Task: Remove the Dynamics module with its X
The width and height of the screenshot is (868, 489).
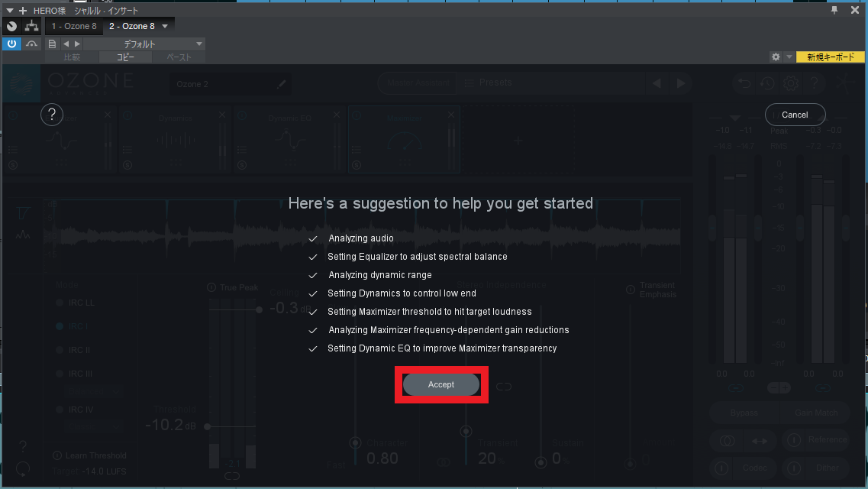Action: 222,115
